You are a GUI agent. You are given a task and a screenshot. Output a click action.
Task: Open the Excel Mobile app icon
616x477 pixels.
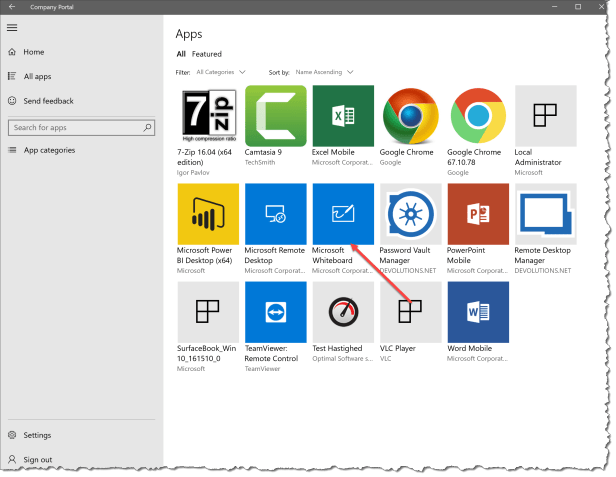(x=343, y=116)
